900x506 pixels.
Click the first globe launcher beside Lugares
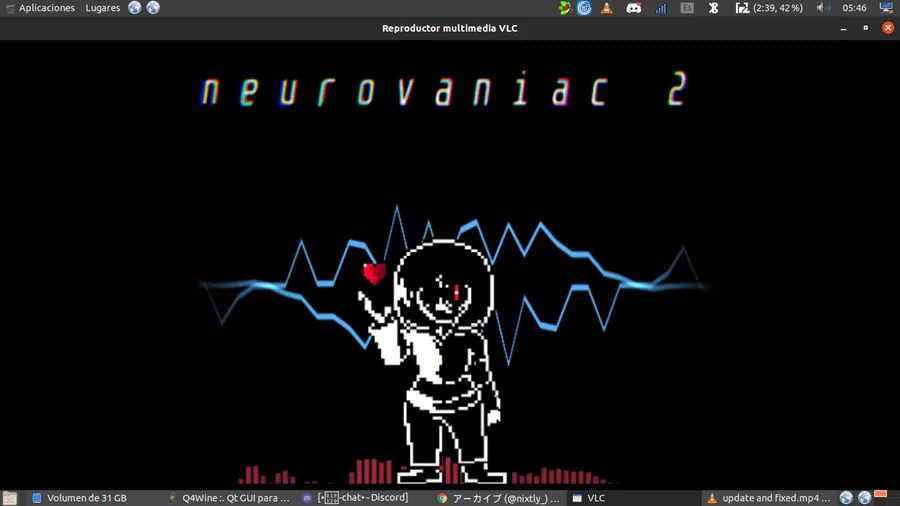coord(134,7)
